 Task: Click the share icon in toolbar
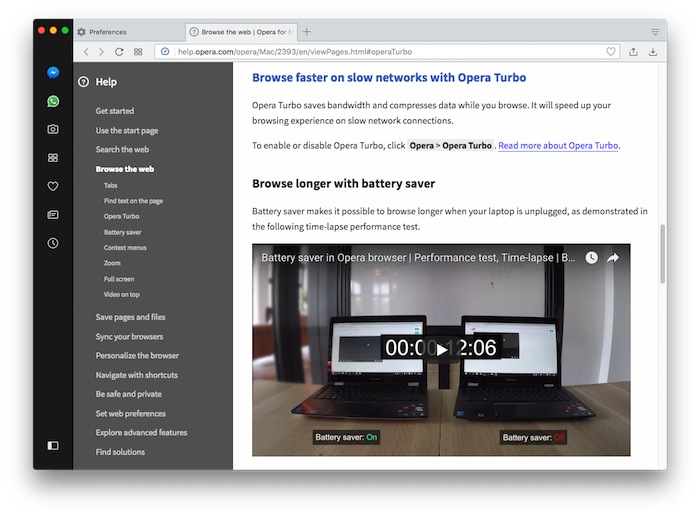pos(633,52)
